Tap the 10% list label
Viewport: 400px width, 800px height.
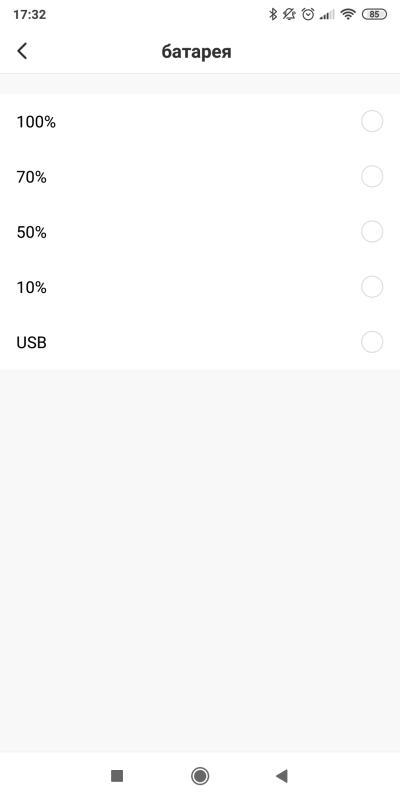32,287
